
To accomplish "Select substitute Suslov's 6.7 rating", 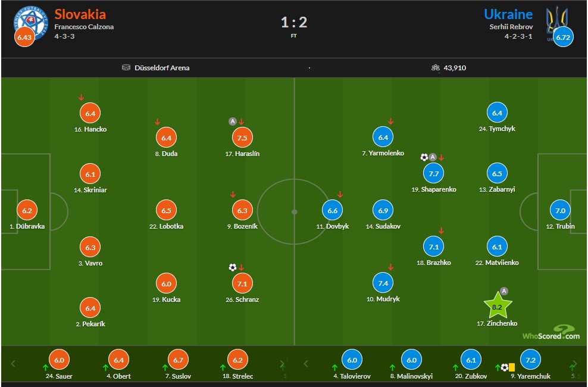I will tap(178, 360).
